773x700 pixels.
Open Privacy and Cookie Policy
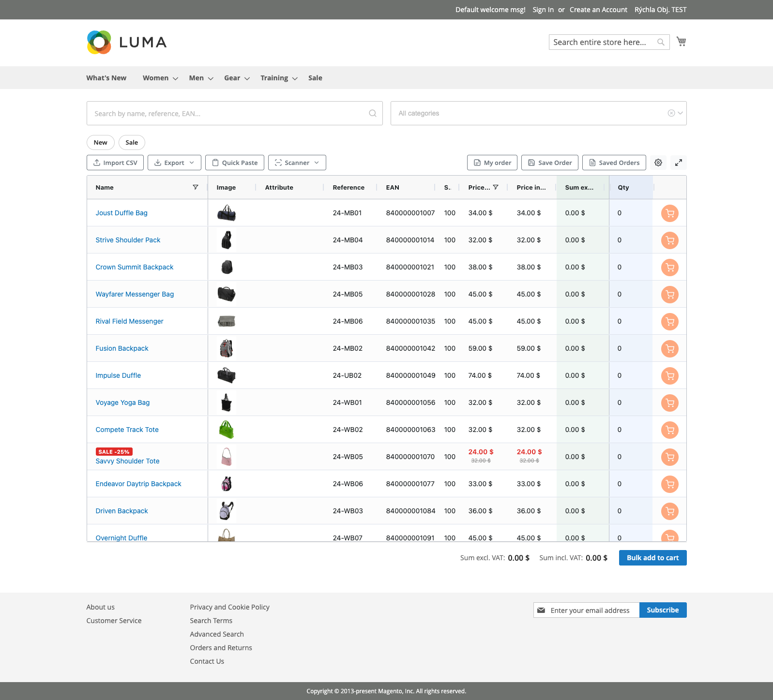[x=229, y=607]
